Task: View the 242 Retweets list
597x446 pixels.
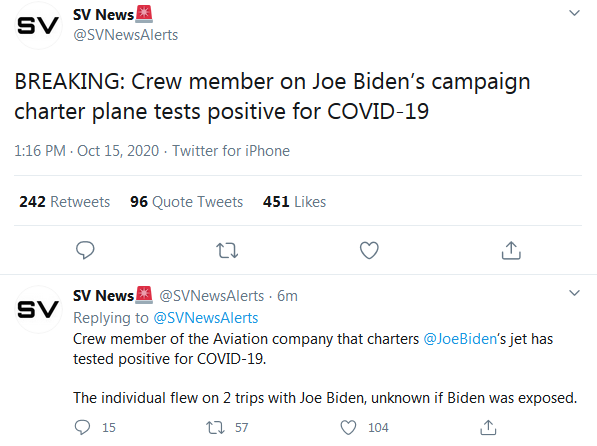Action: [64, 201]
